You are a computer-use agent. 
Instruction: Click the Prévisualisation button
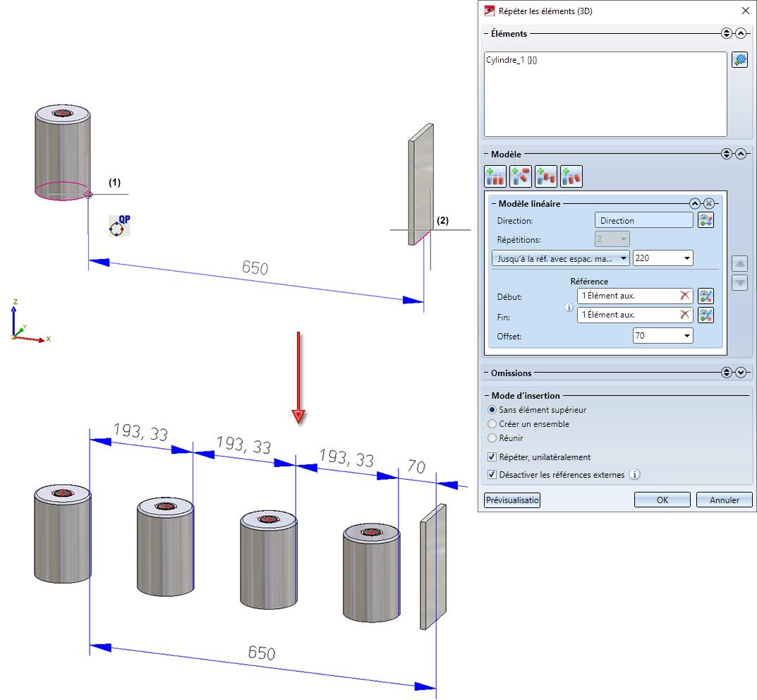point(512,500)
